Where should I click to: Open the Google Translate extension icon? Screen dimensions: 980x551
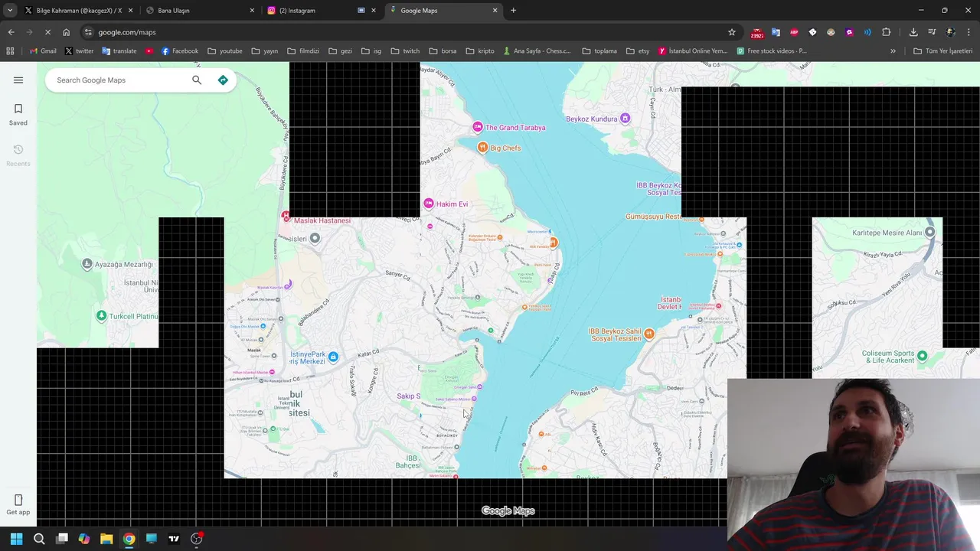click(x=776, y=32)
